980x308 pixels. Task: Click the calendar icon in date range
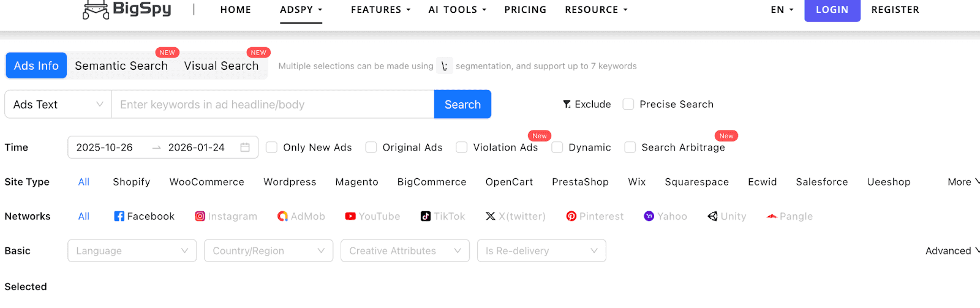(245, 148)
